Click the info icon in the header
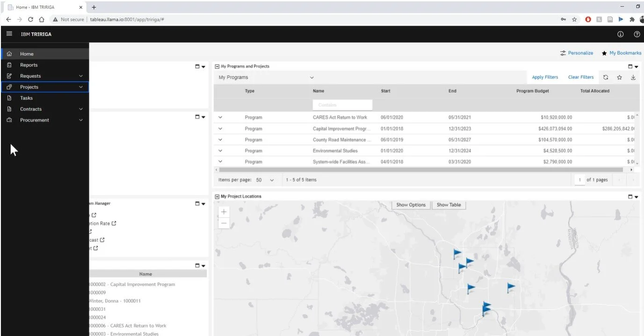The width and height of the screenshot is (644, 336). tap(620, 34)
